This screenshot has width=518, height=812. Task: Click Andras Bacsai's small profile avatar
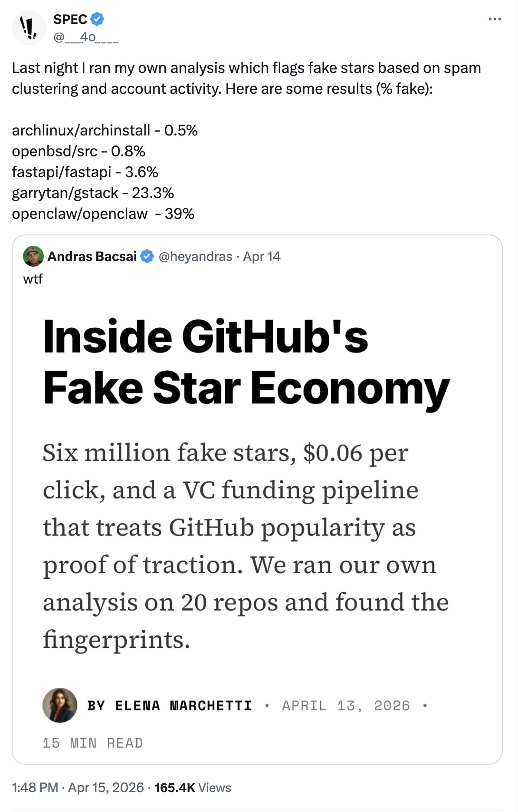coord(33,256)
